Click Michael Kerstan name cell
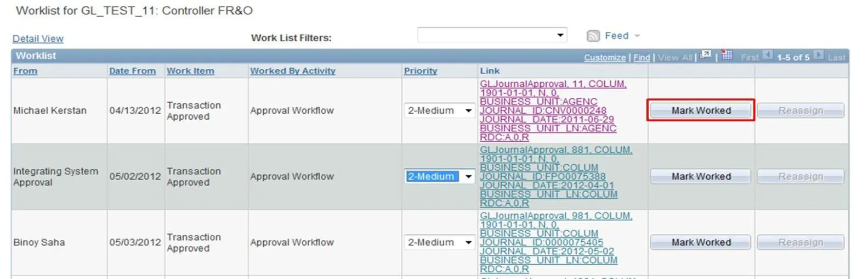Image resolution: width=868 pixels, height=279 pixels. point(50,110)
